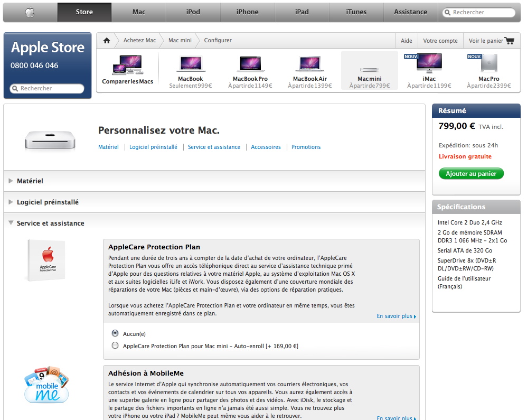Jump to Promotions anchor link
Screen dimensions: 527x420
[x=306, y=147]
